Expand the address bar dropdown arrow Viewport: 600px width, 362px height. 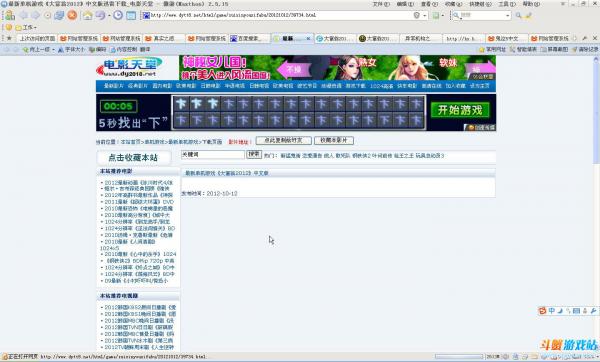tap(425, 16)
